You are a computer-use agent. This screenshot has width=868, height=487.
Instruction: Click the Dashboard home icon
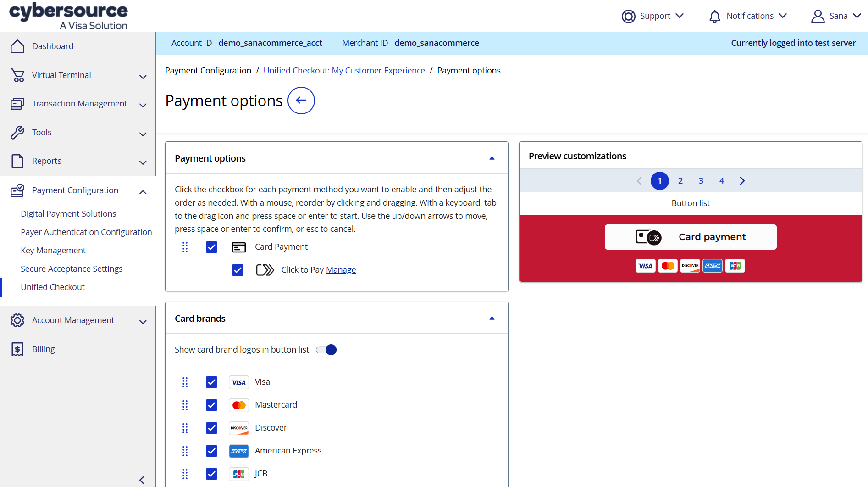[x=17, y=46]
